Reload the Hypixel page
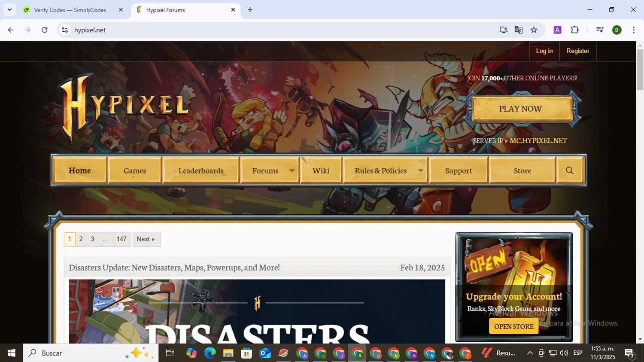 [45, 30]
